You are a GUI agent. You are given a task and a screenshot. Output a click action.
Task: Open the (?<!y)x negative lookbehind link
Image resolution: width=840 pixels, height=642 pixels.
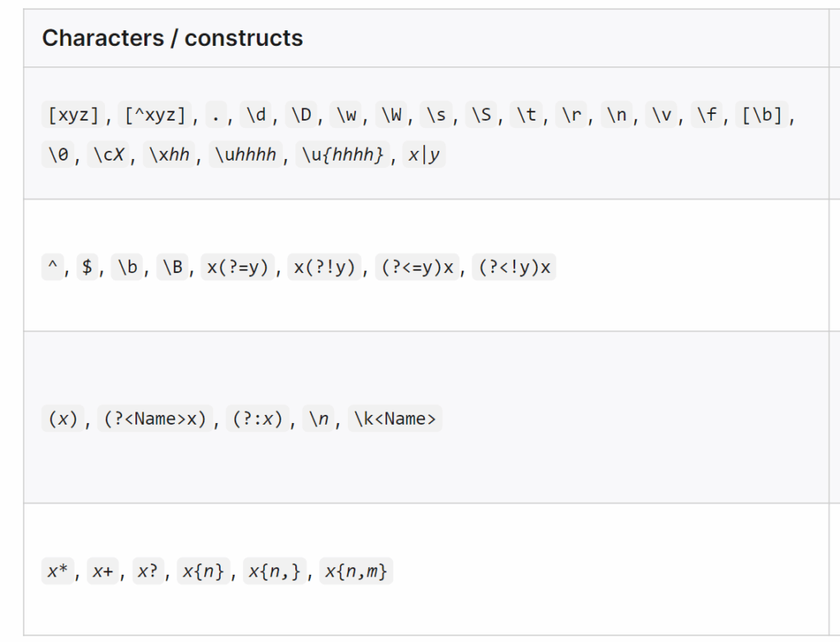[514, 268]
